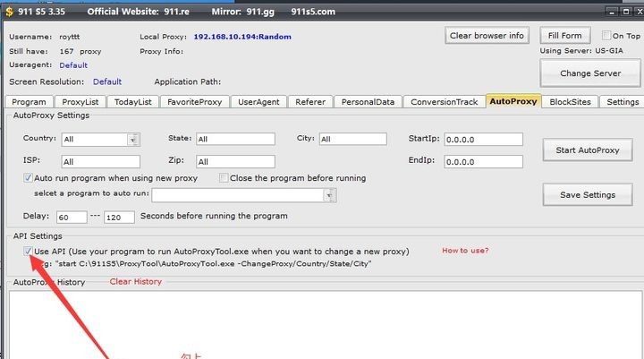Go to the FavoriteProxy tab
Image resolution: width=644 pixels, height=359 pixels.
click(195, 101)
